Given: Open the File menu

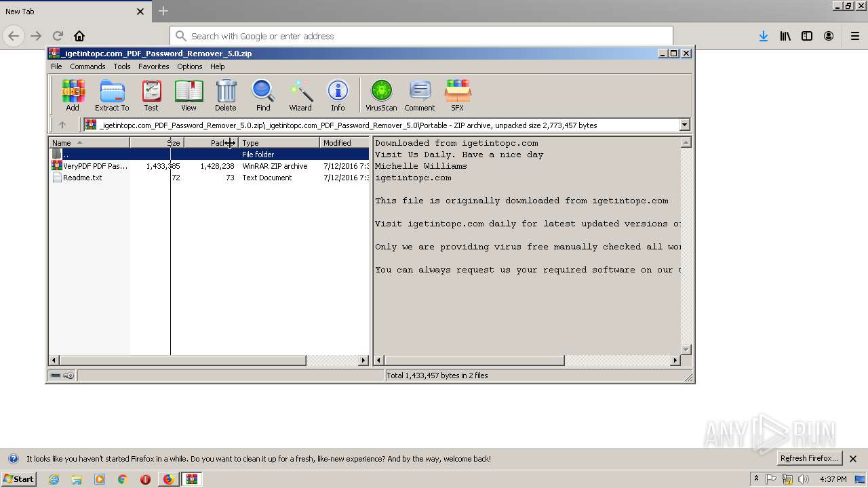Looking at the screenshot, I should (56, 66).
